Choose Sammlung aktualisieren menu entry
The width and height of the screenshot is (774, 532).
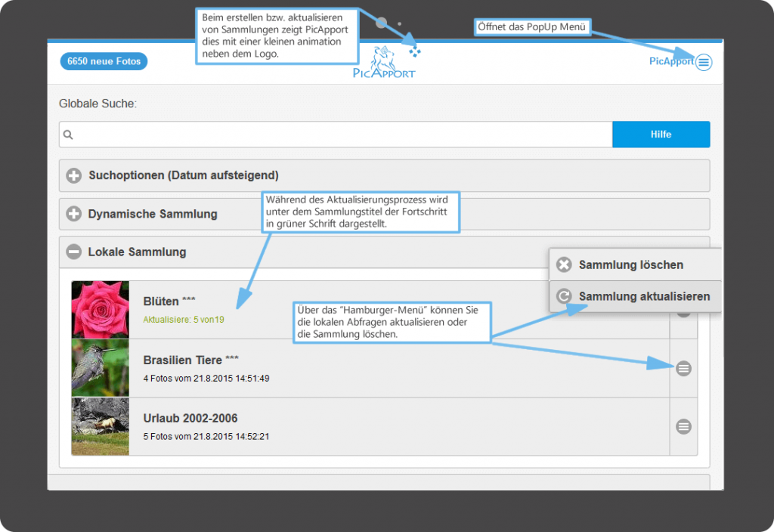644,296
